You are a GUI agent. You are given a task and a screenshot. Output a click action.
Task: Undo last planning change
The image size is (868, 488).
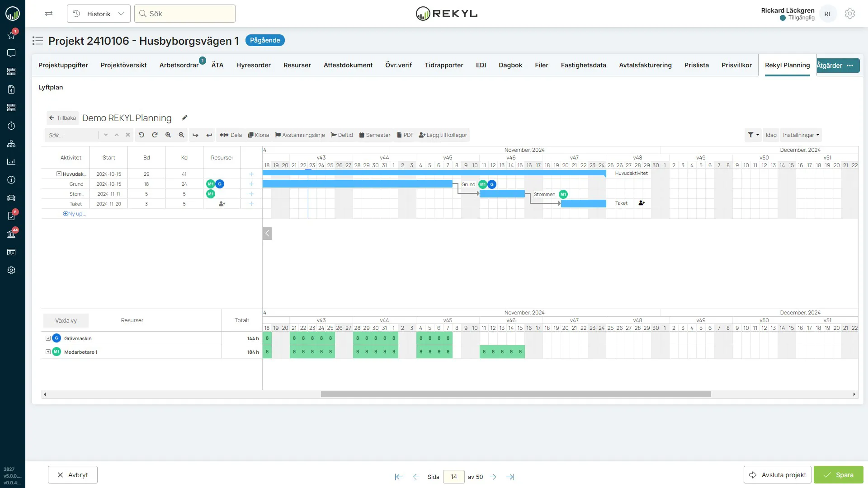141,135
